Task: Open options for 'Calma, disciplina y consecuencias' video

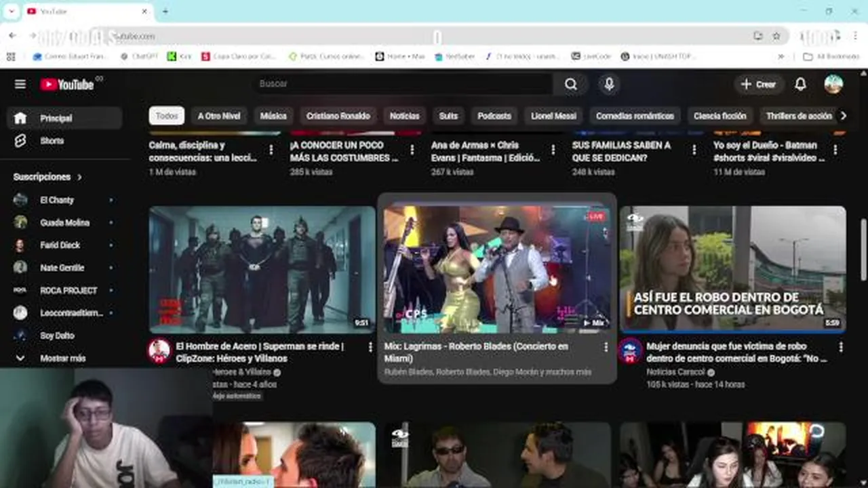Action: [x=271, y=150]
